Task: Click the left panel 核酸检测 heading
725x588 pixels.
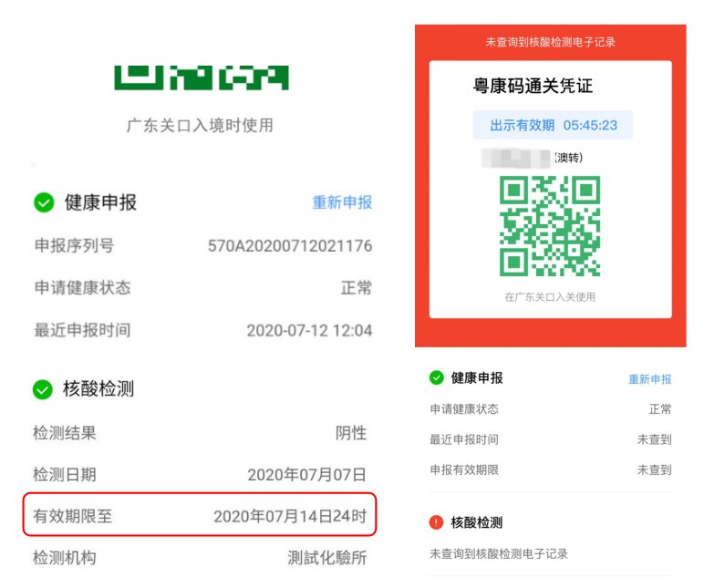Action: coord(98,389)
